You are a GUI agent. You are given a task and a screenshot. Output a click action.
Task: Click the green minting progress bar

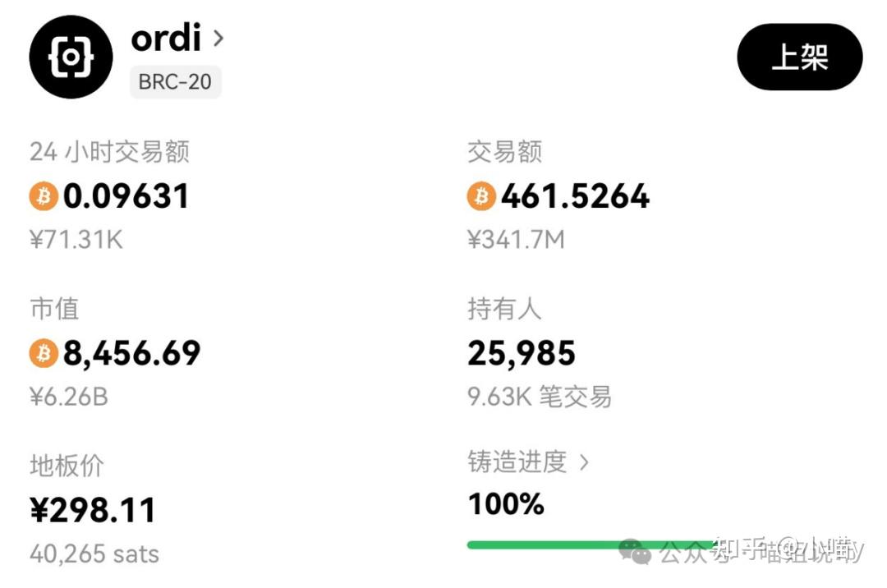tap(558, 544)
